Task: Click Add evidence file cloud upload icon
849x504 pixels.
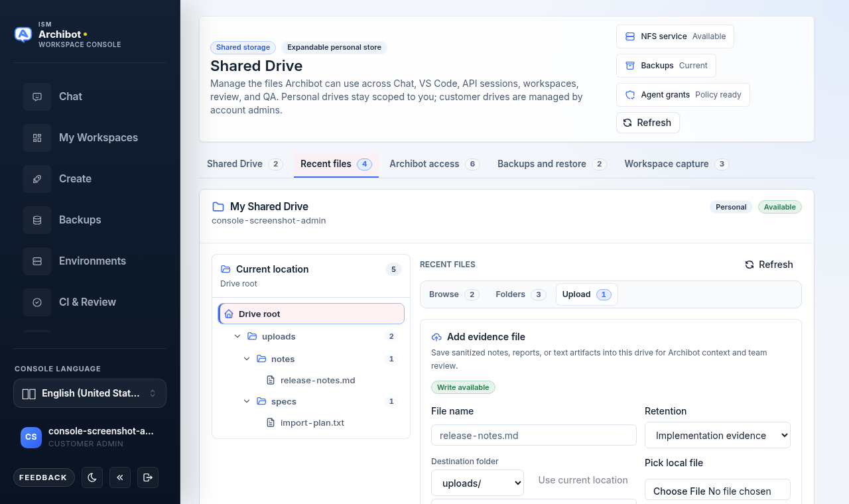Action: pyautogui.click(x=436, y=337)
